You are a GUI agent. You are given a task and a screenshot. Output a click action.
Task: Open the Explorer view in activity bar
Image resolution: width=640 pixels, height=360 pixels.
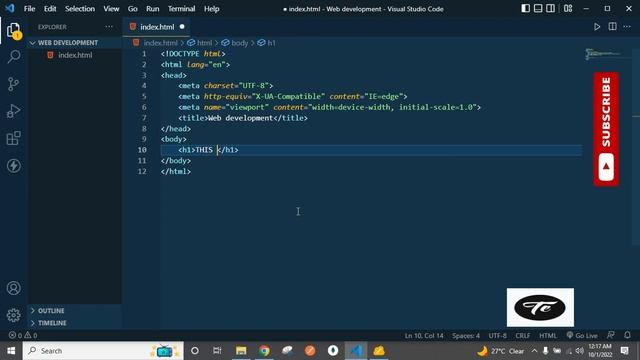[x=13, y=31]
